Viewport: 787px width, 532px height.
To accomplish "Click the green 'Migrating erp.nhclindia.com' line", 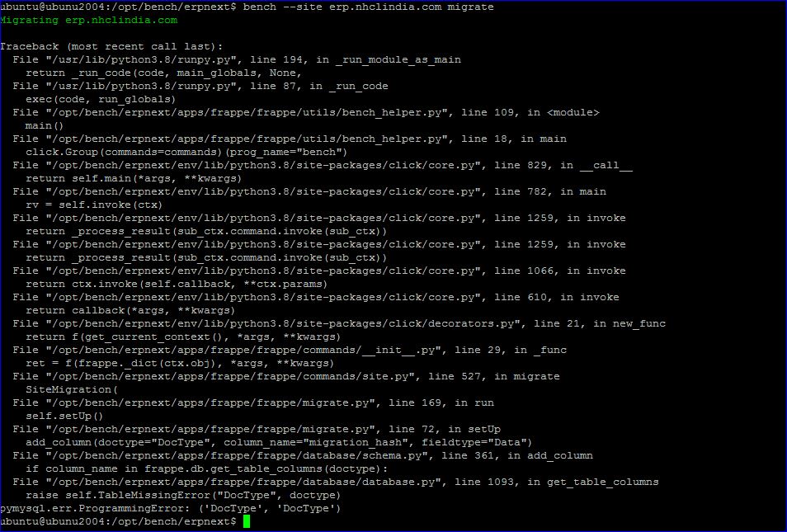I will 89,20.
